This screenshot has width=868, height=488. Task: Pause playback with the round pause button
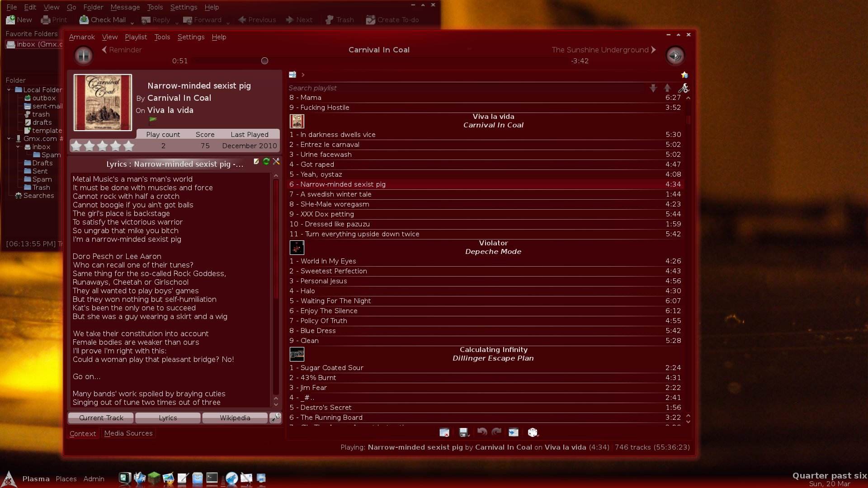point(84,56)
